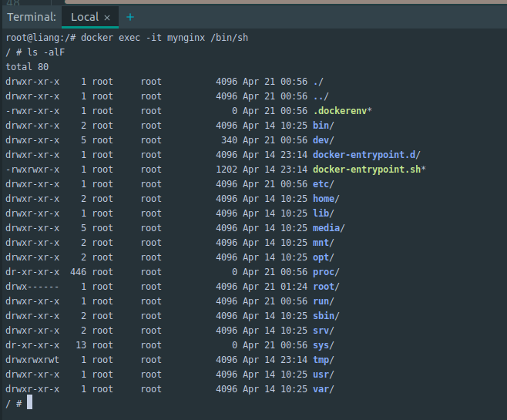Click the docker-entrypoint.d/ directory name
Viewport: 507px width, 420px height.
tap(366, 155)
